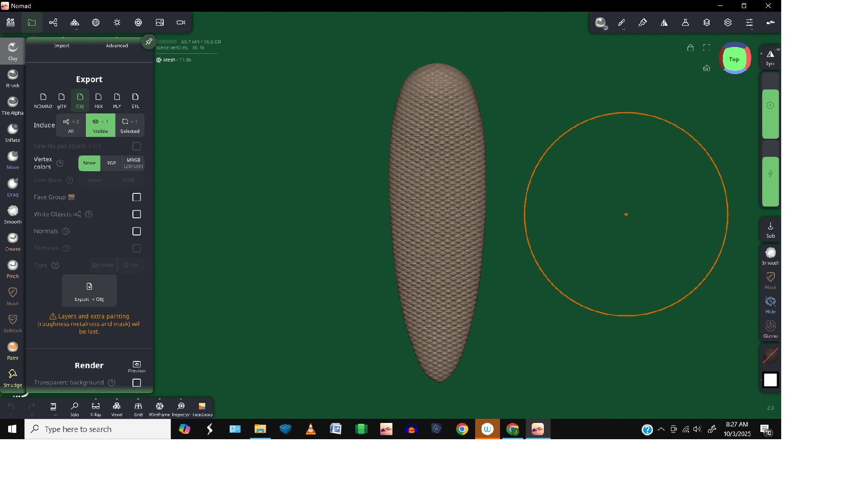The width and height of the screenshot is (868, 488).
Task: Select the Inflate brush tool
Action: pyautogui.click(x=13, y=133)
